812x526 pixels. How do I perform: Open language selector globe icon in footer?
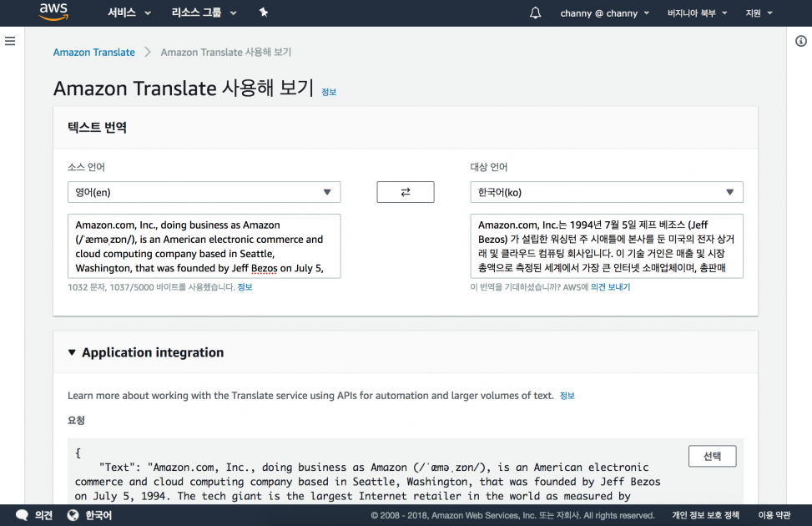tap(73, 514)
